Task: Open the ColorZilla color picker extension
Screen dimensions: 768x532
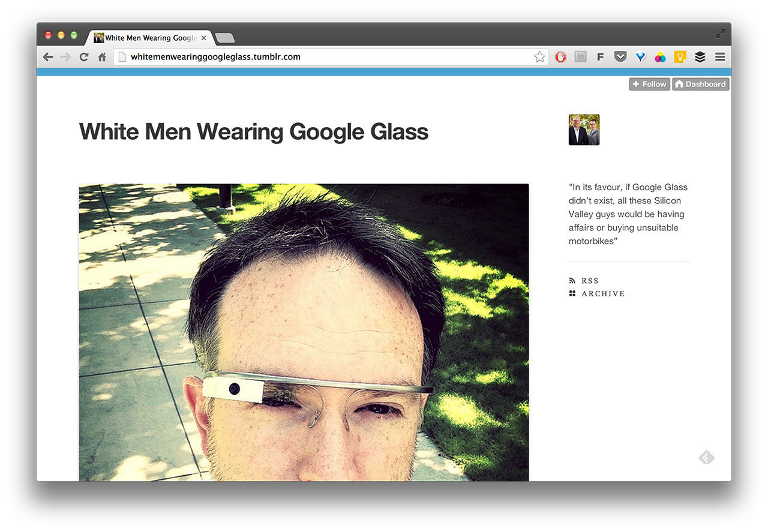Action: [659, 56]
